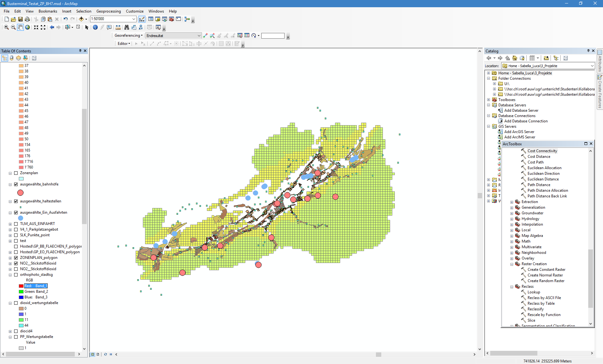Uncheck the ausgewählte_bahnhöfe layer
This screenshot has width=603, height=364.
16,184
